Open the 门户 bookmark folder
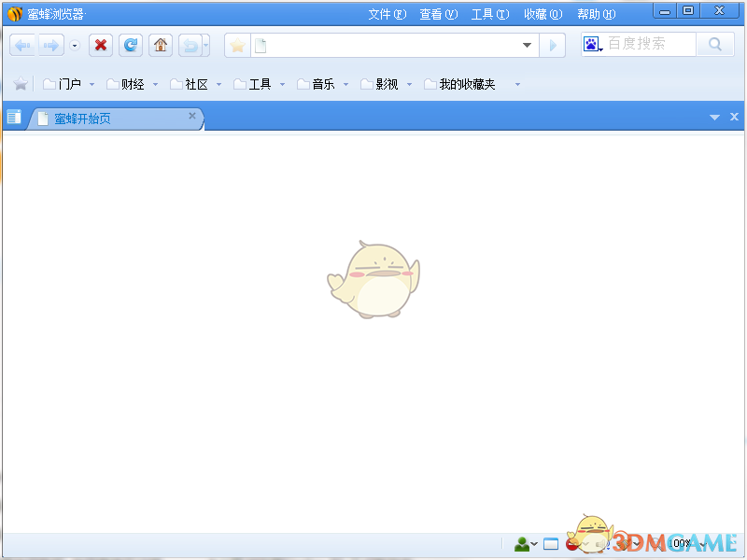The width and height of the screenshot is (747, 560). point(63,84)
